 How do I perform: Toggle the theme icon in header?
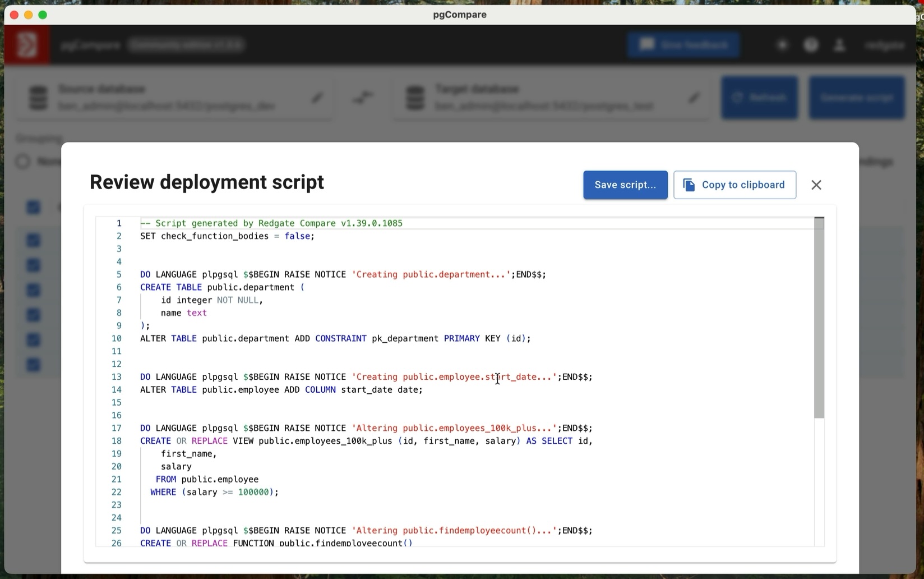point(782,45)
